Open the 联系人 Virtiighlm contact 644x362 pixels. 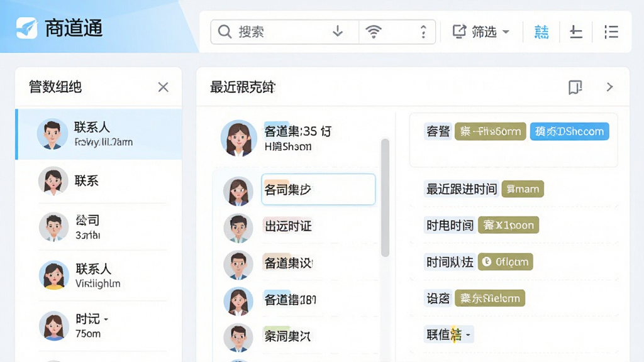click(x=99, y=276)
